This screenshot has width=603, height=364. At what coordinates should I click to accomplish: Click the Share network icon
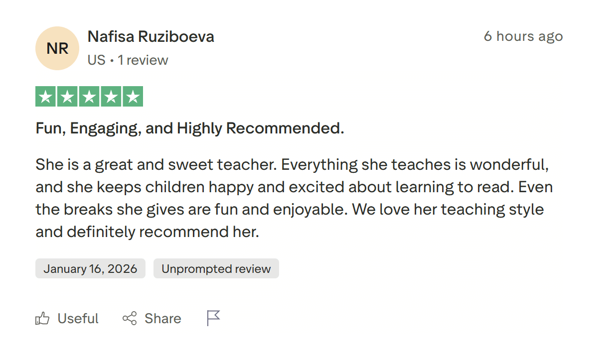coord(130,319)
